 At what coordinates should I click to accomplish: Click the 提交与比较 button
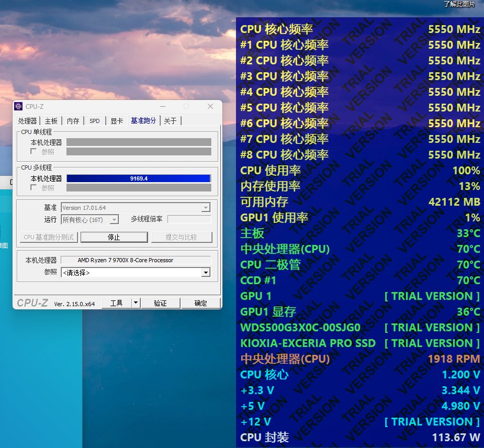tap(182, 237)
